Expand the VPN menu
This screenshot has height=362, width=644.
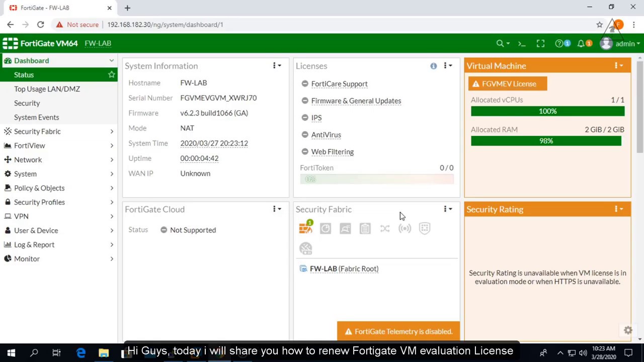click(59, 216)
